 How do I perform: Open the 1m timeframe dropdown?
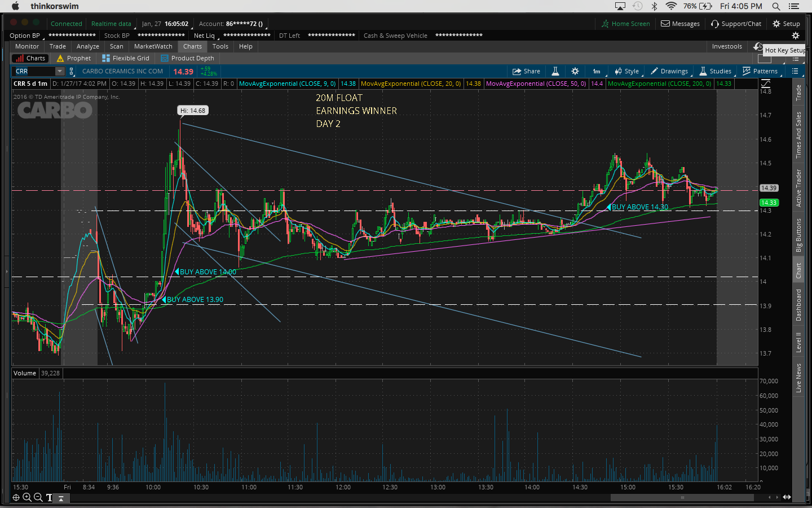pos(597,71)
